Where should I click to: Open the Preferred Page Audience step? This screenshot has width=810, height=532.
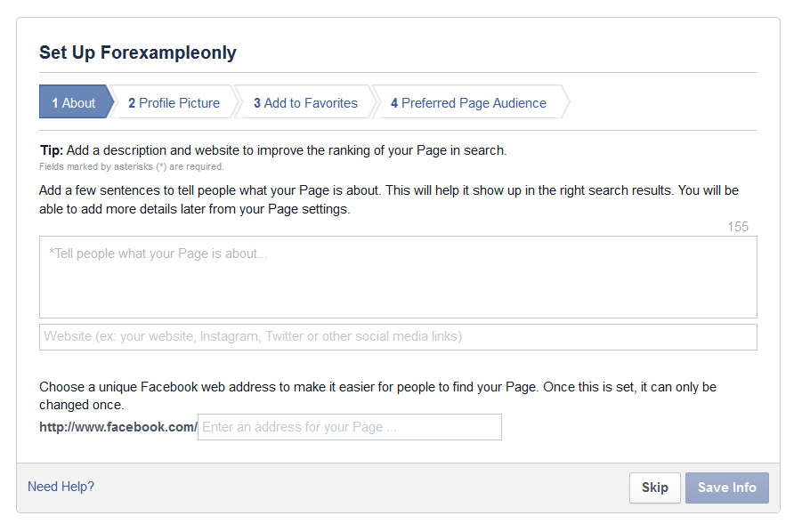pyautogui.click(x=469, y=103)
